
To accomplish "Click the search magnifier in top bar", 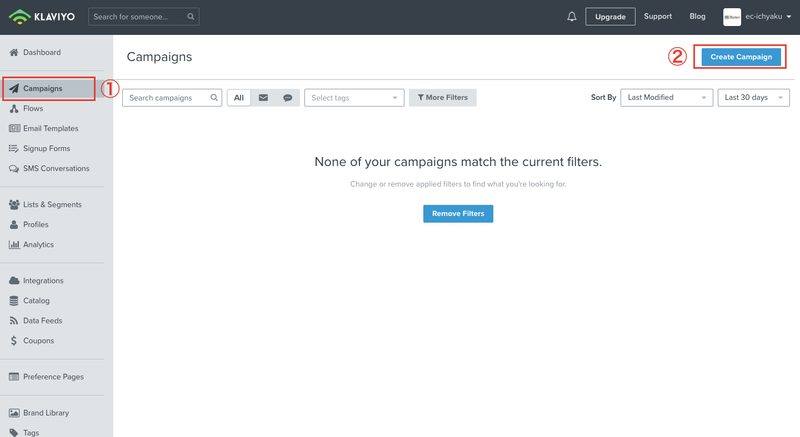I will point(190,17).
